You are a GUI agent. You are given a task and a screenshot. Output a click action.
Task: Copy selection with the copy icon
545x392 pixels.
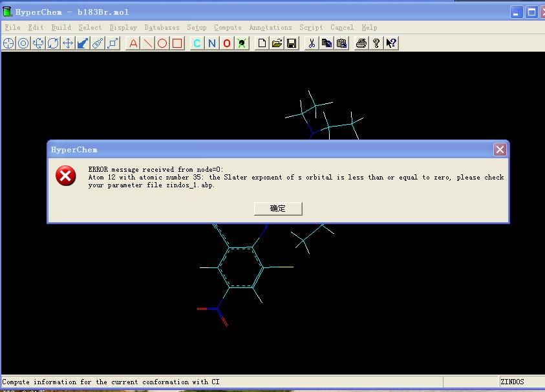pyautogui.click(x=326, y=43)
